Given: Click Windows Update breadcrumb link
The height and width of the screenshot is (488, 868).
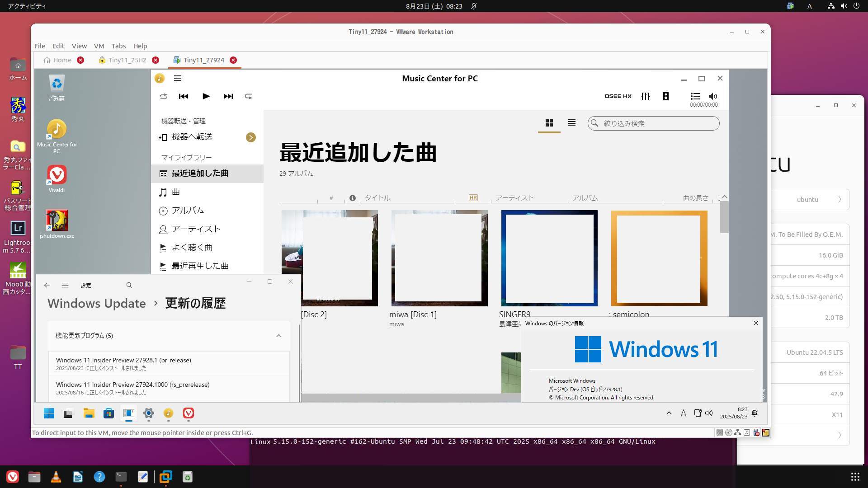Looking at the screenshot, I should (97, 303).
